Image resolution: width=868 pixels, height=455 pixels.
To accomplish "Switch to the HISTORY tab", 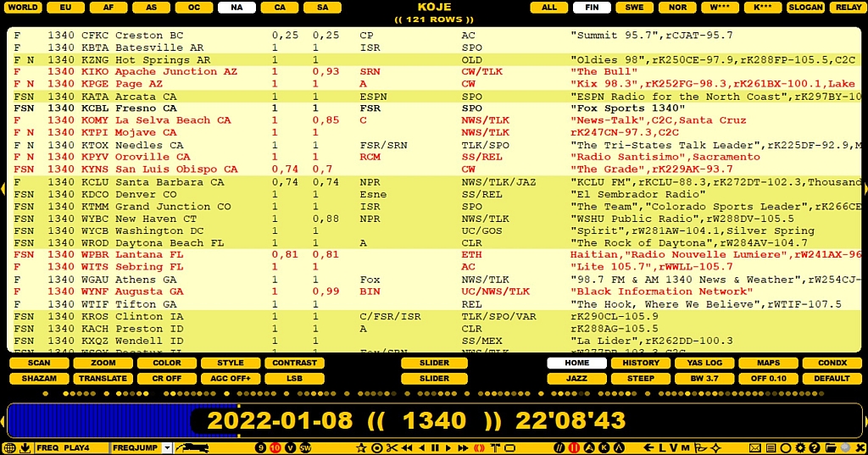I will 641,363.
